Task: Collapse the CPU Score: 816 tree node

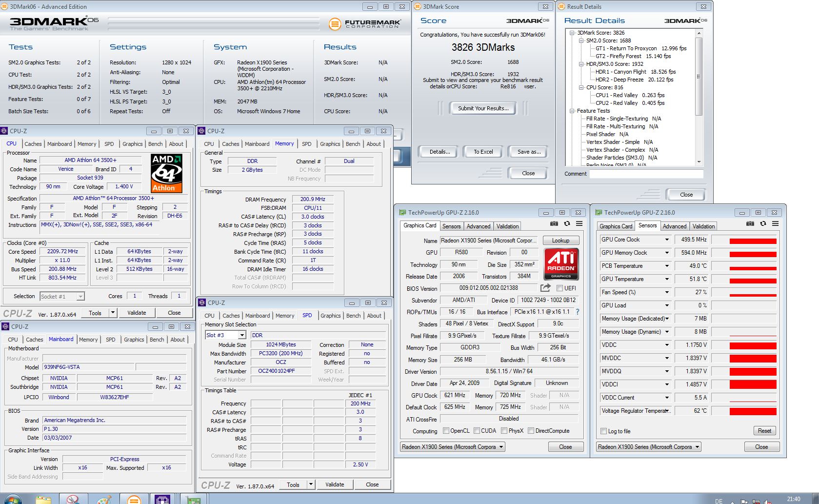Action: click(581, 87)
